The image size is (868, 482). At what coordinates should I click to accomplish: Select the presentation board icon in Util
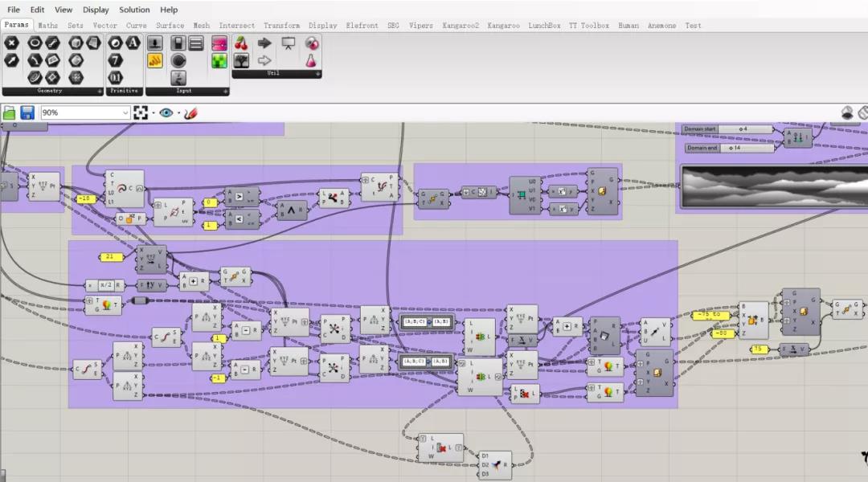[x=288, y=43]
